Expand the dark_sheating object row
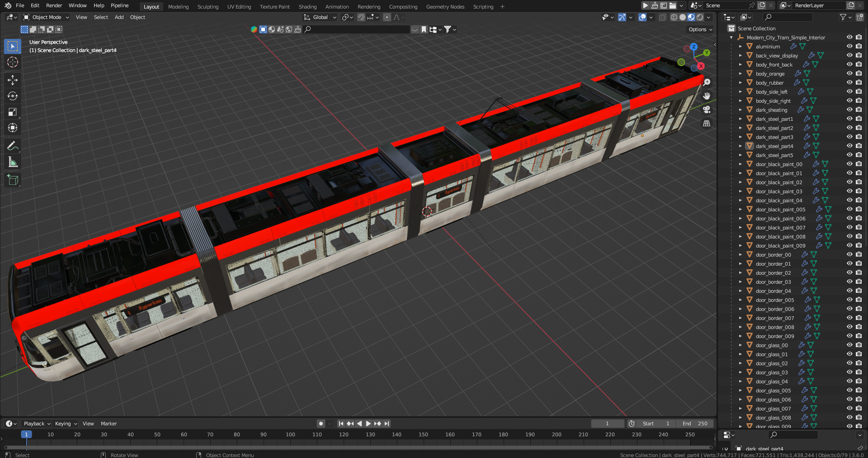Screen dimensions: 868x458 [740, 110]
